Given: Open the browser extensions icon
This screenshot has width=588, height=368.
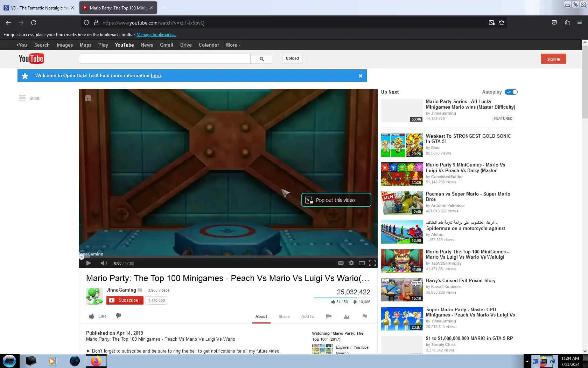Looking at the screenshot, I should 567,23.
